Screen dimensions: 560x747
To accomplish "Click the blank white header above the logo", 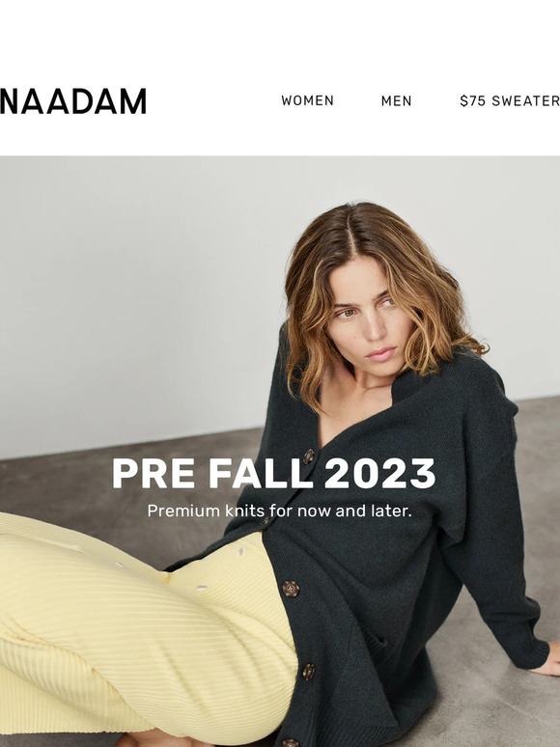I will [280, 36].
